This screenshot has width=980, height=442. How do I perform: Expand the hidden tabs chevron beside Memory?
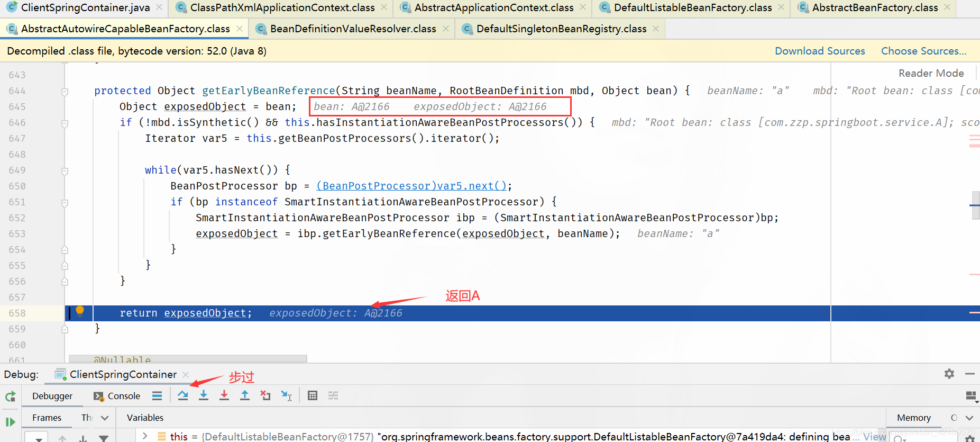[969, 418]
